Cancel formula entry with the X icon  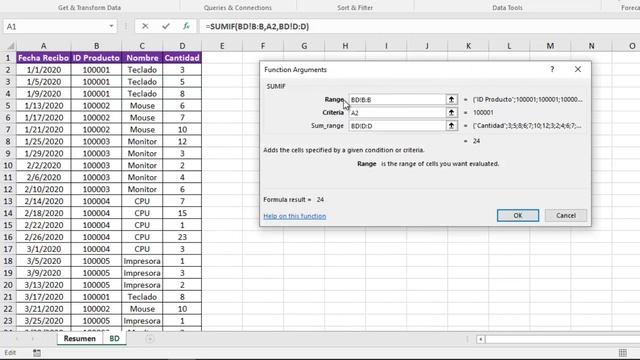(x=145, y=27)
